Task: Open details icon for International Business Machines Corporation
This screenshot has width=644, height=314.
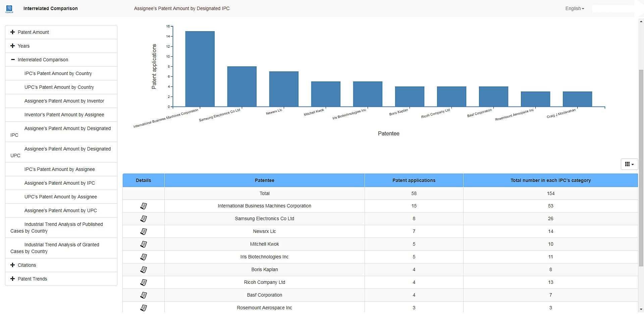Action: (x=144, y=206)
